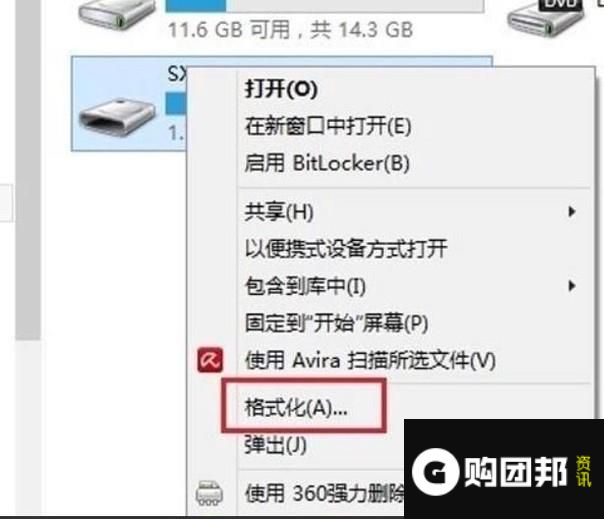Expand the 共享(H) submenu arrow
This screenshot has width=604, height=519.
tap(572, 212)
